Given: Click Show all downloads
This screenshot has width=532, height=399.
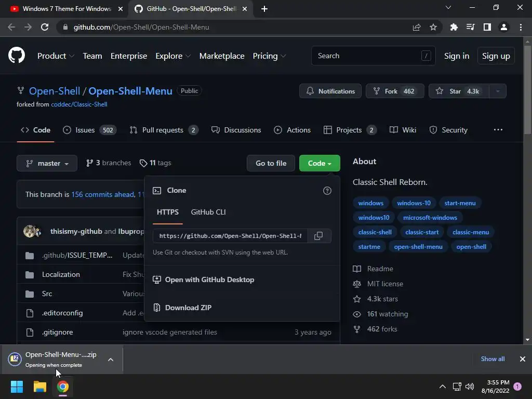Looking at the screenshot, I should [x=493, y=359].
